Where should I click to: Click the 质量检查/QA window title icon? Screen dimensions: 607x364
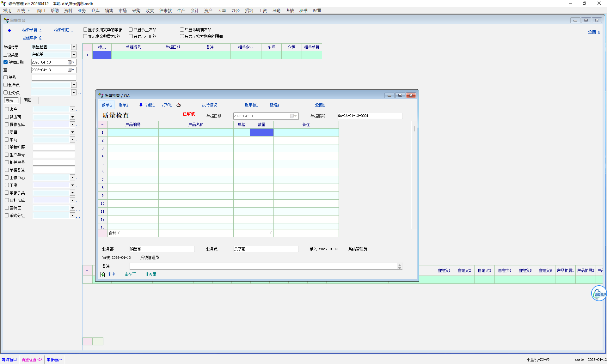click(x=101, y=95)
